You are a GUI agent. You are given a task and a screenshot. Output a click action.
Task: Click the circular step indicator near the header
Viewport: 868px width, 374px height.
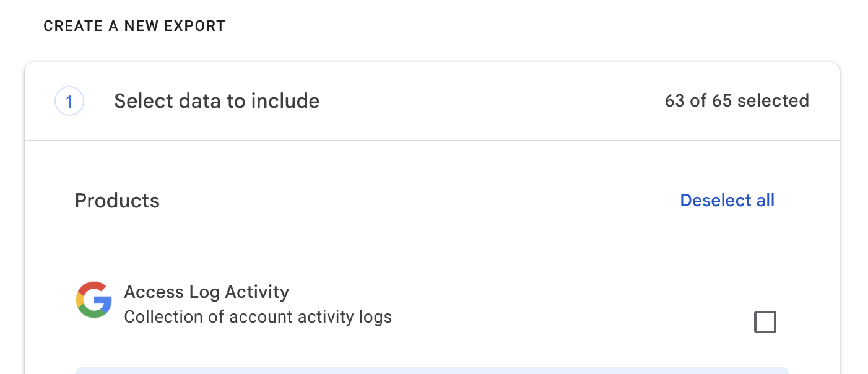tap(69, 100)
